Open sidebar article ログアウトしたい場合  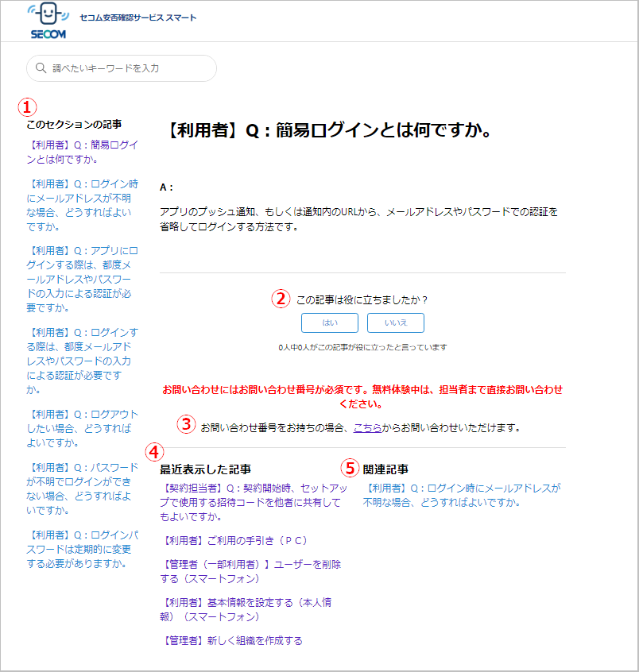click(x=83, y=428)
